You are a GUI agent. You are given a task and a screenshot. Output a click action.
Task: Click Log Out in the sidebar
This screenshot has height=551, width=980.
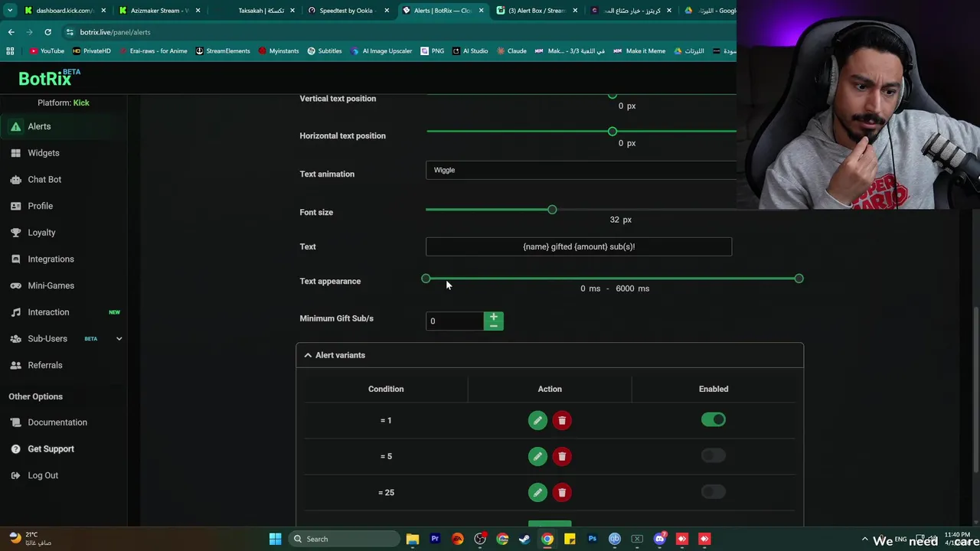pos(34,475)
